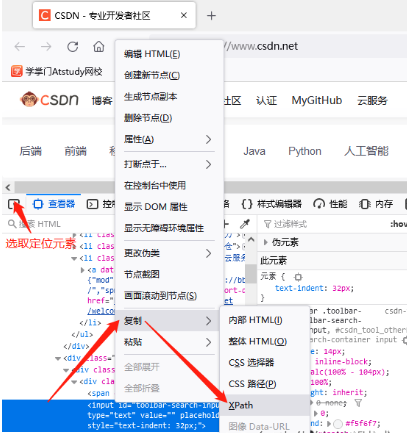Go to the browser home icon
Image resolution: width=412 pixels, height=433 pixels.
point(98,47)
